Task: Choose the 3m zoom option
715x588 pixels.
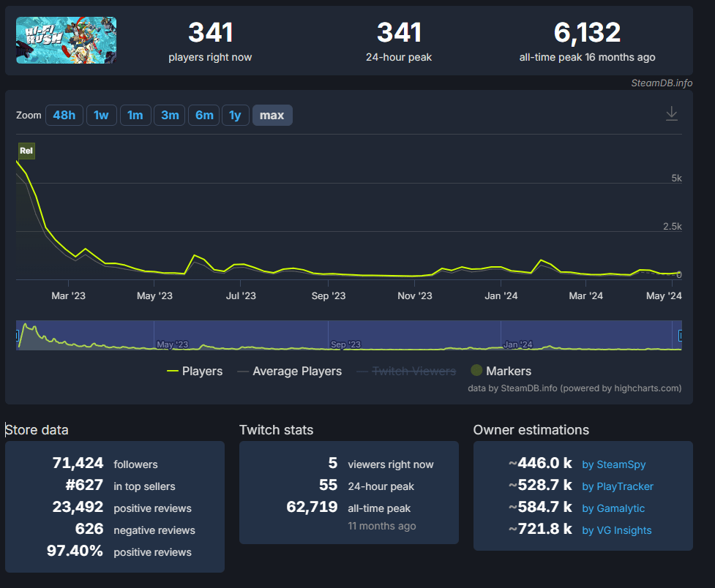Action: 170,116
